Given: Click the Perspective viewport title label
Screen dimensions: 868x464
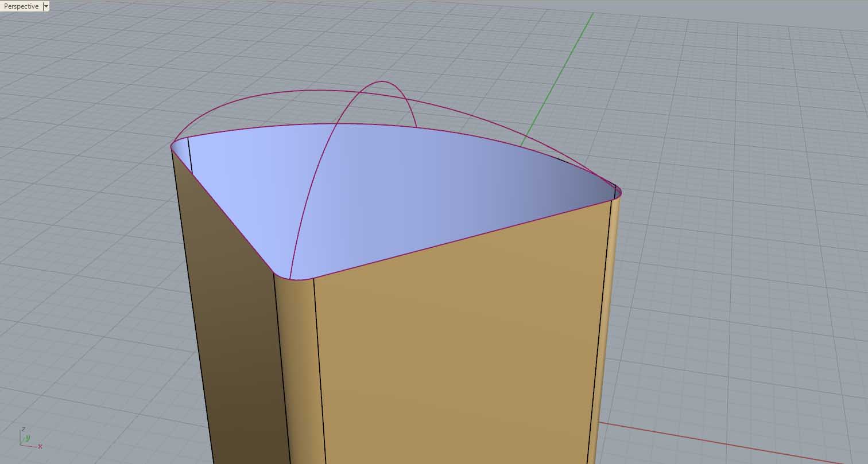Looking at the screenshot, I should click(21, 6).
